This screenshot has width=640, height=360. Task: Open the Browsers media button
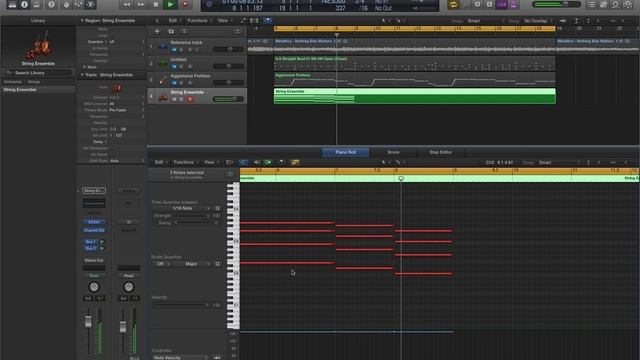[628, 4]
